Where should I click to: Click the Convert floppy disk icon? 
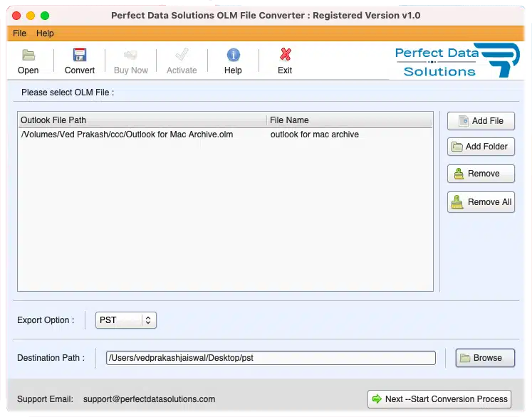point(80,55)
